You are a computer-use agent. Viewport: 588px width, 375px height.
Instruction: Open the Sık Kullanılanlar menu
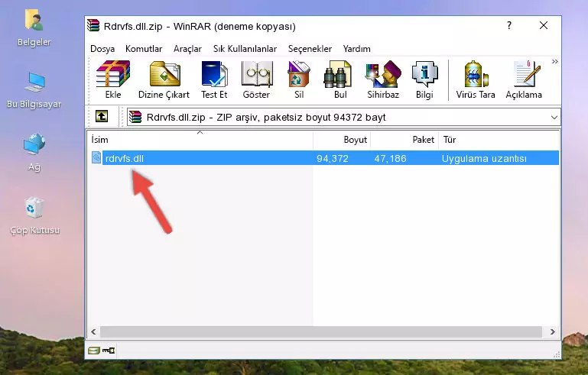pyautogui.click(x=245, y=49)
